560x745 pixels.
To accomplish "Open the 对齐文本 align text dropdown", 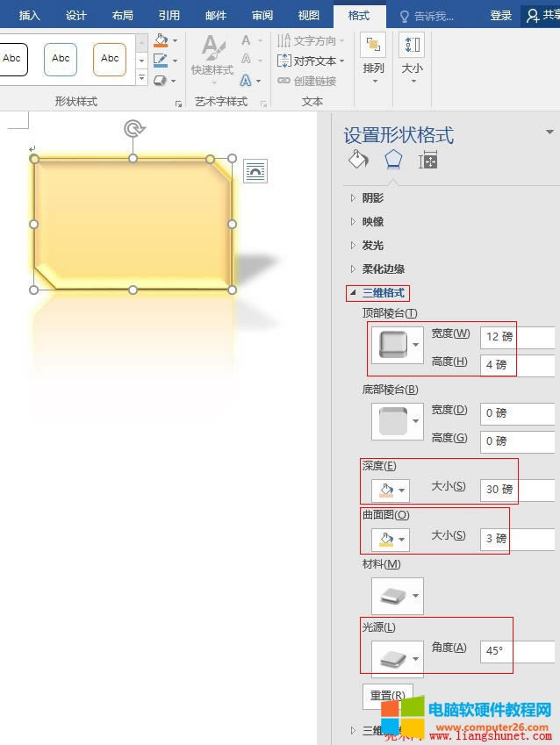I will coord(311,61).
